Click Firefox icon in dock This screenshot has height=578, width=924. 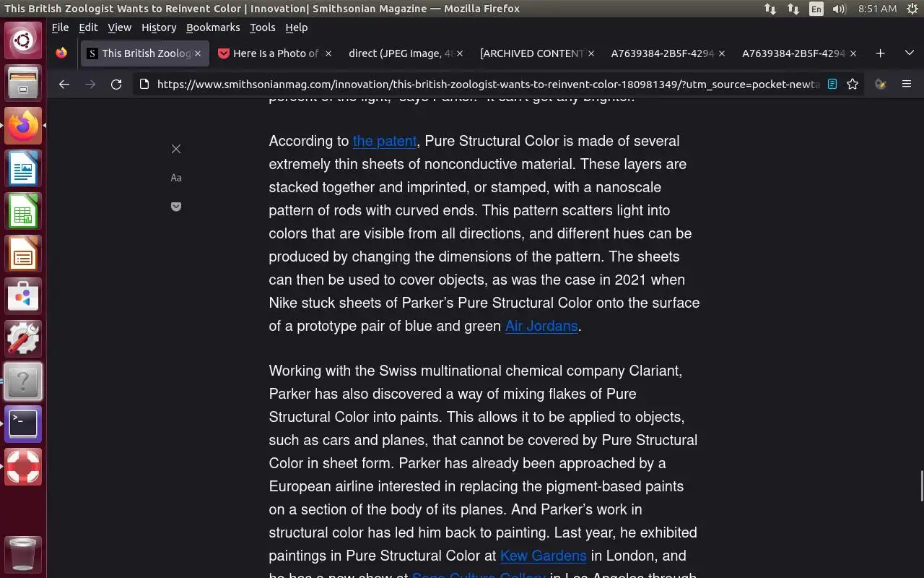pos(23,126)
